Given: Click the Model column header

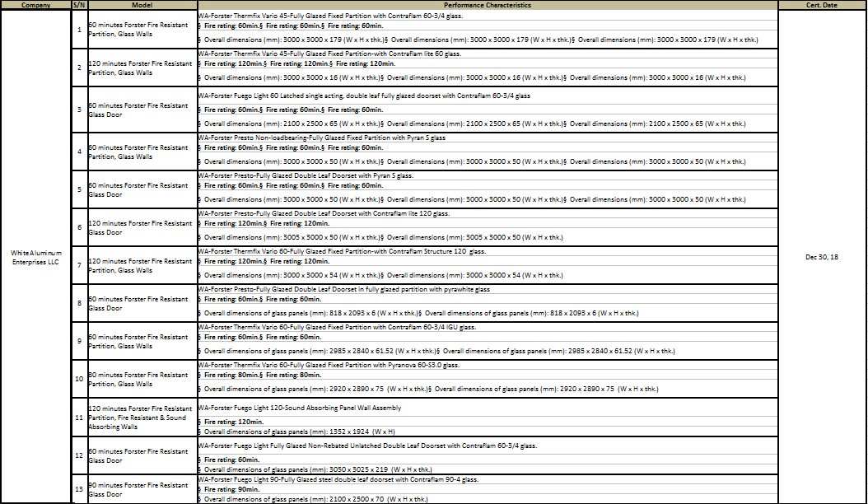Looking at the screenshot, I should (x=141, y=5).
